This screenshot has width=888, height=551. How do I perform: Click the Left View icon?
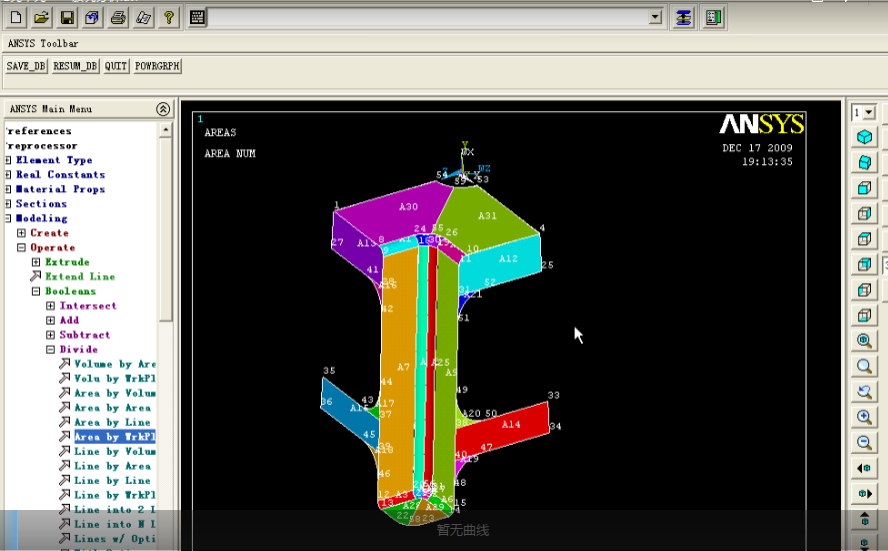[864, 290]
